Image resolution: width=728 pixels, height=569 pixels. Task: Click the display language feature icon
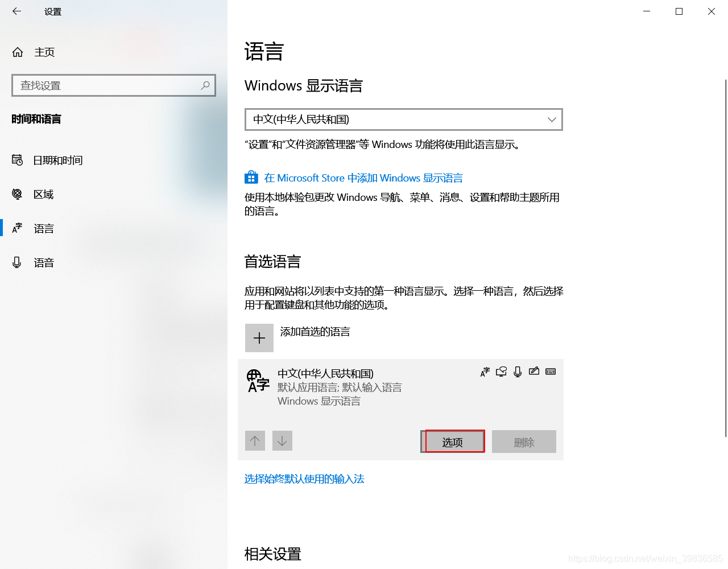[x=485, y=372]
